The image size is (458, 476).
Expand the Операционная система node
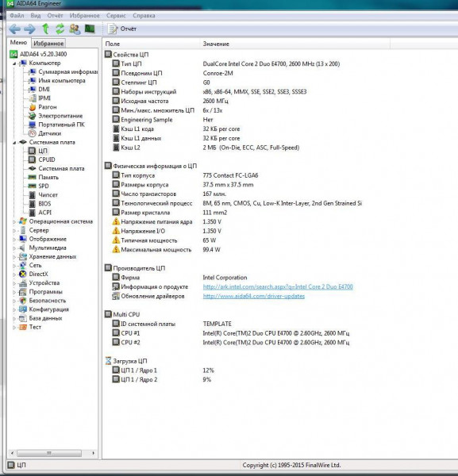coord(14,222)
